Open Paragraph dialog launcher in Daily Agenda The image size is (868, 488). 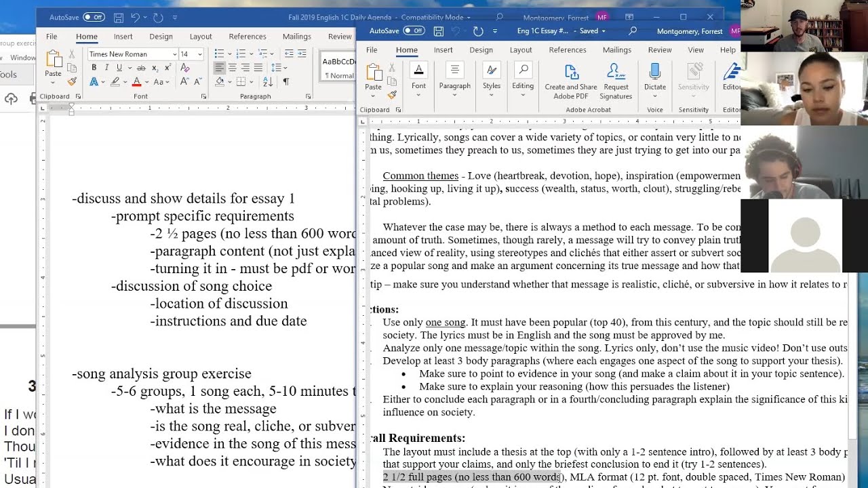(309, 97)
